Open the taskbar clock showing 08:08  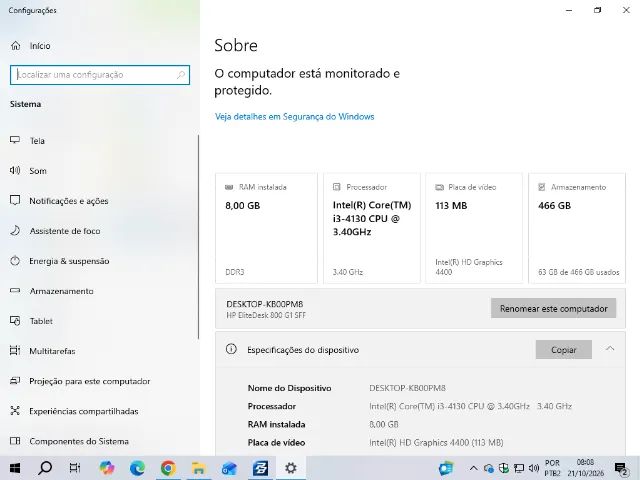585,468
